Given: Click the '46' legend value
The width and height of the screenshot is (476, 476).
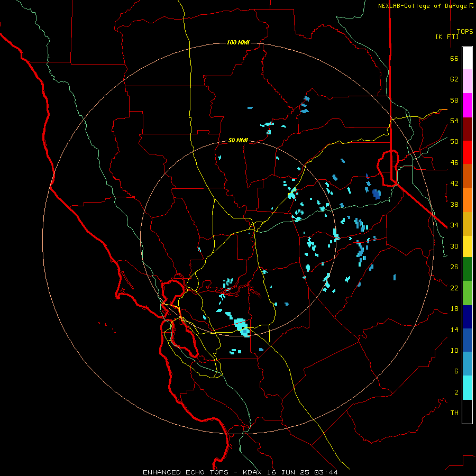Looking at the screenshot, I should 454,163.
